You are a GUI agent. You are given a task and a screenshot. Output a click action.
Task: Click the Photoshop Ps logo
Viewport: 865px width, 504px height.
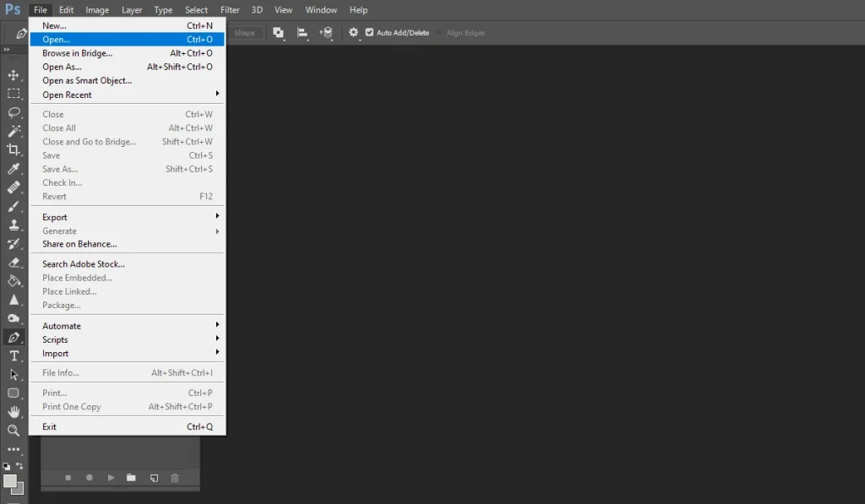coord(13,9)
